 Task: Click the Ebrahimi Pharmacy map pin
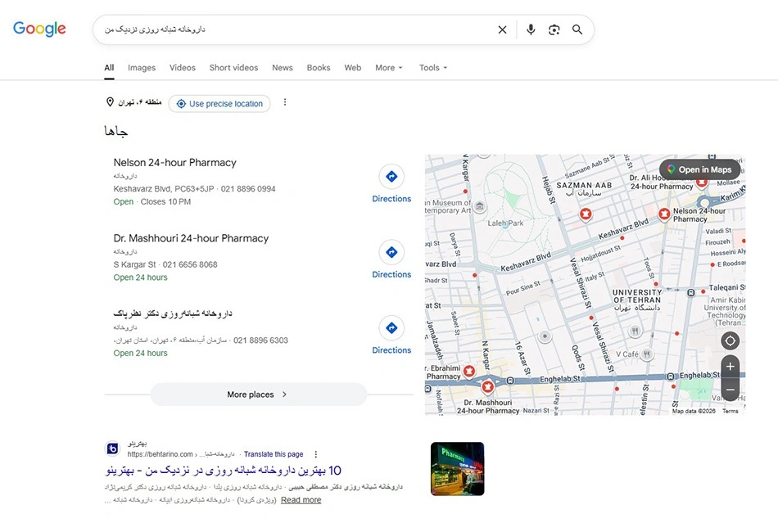469,372
